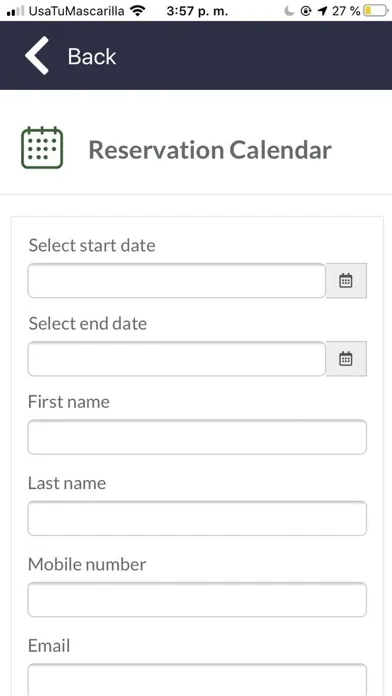Tap the Reservation Calendar heading
The width and height of the screenshot is (392, 696).
pos(210,150)
